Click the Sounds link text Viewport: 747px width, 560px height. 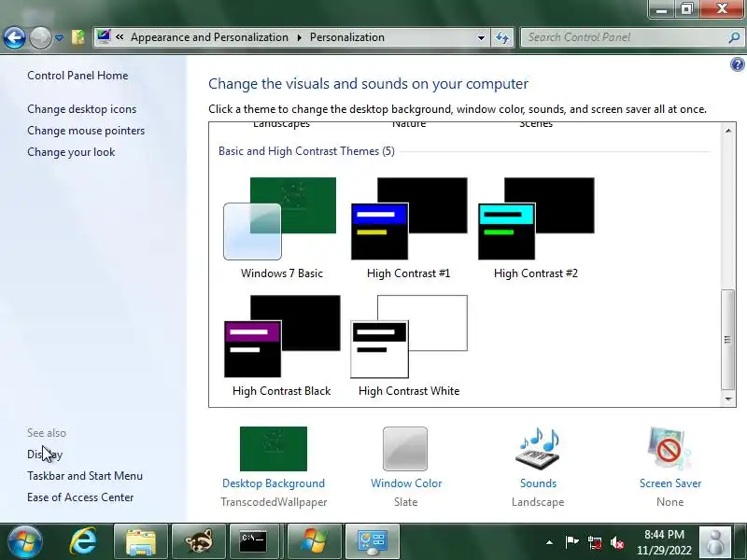coord(539,483)
